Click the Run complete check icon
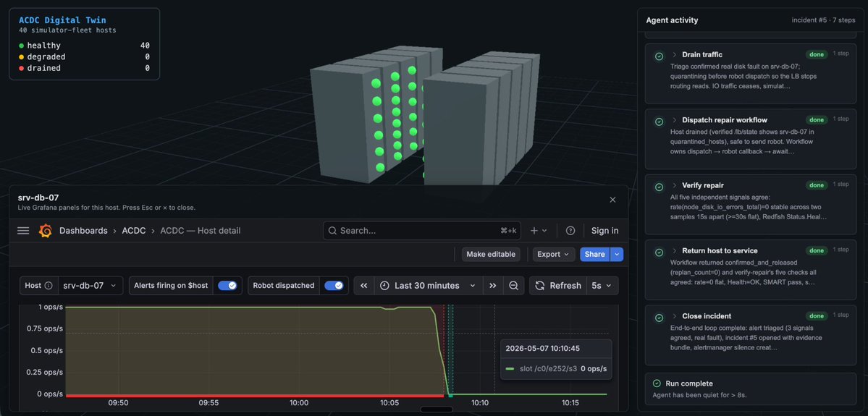This screenshot has width=868, height=416. [x=657, y=383]
